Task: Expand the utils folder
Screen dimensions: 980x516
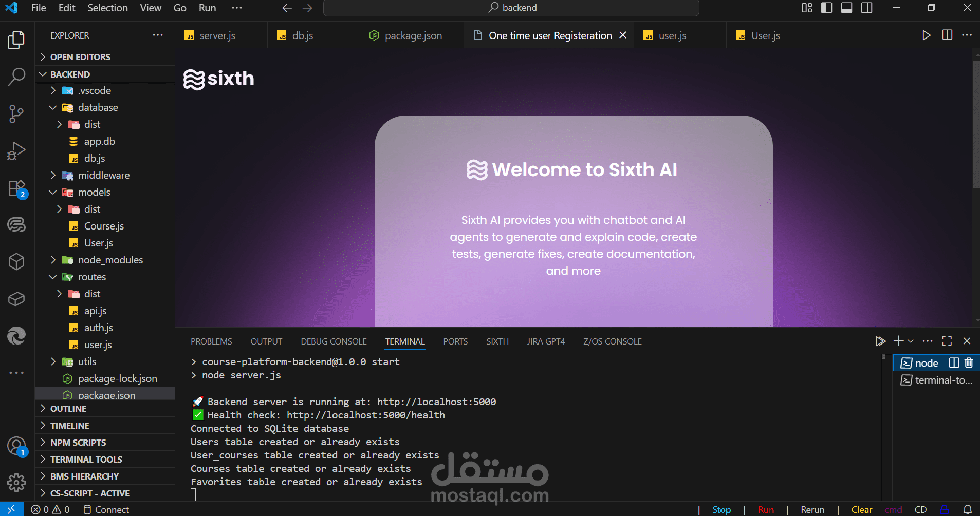Action: [x=105, y=361]
